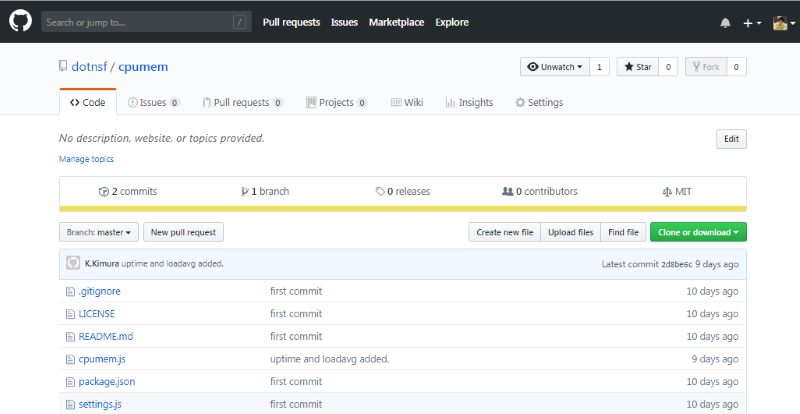The width and height of the screenshot is (800, 414).
Task: Click the MIT license scale icon
Action: point(667,191)
